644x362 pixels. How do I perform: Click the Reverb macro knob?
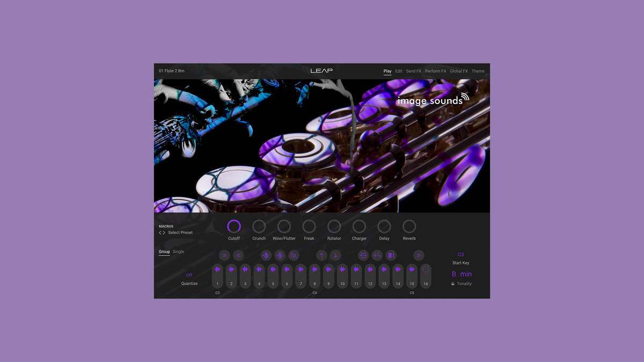coord(409,226)
